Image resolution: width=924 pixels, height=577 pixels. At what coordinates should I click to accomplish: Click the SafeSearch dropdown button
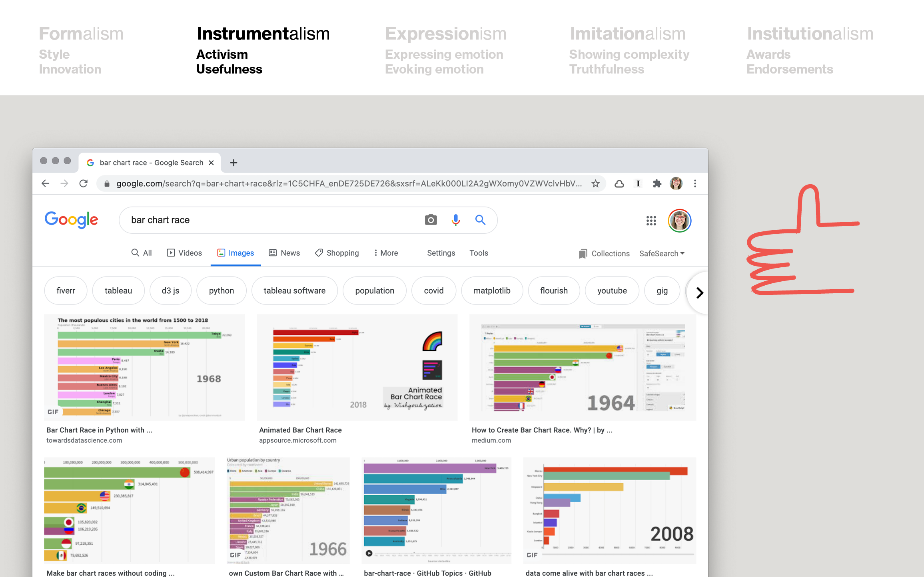click(661, 253)
